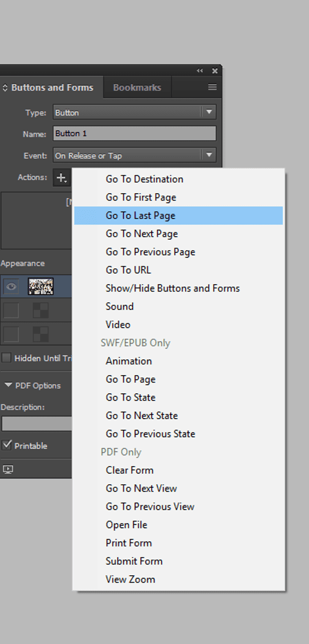The width and height of the screenshot is (309, 644).
Task: Uncheck the Printable checkbox
Action: coord(7,445)
